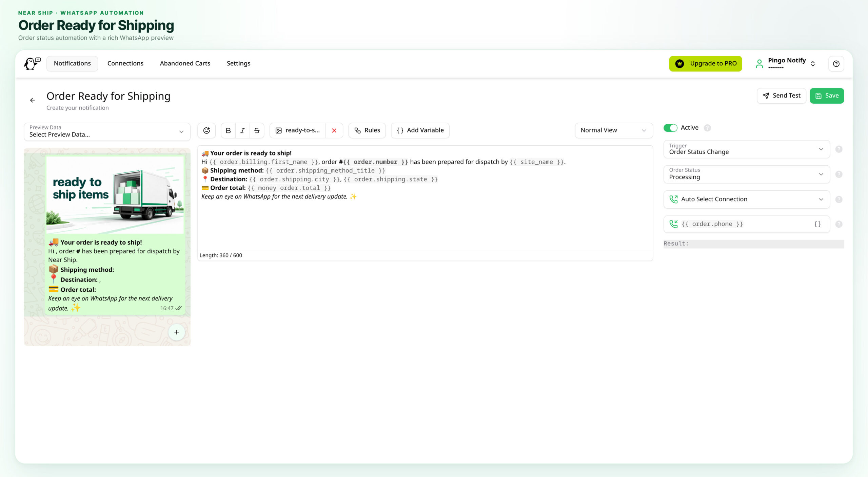Click the ready to ship items preview image
Screen dimensions: 868x477
115,195
